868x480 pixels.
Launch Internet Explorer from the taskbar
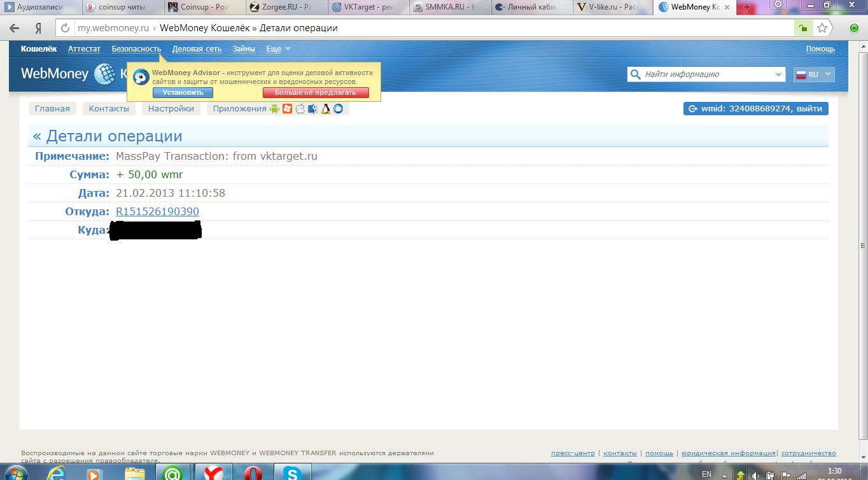[58, 473]
